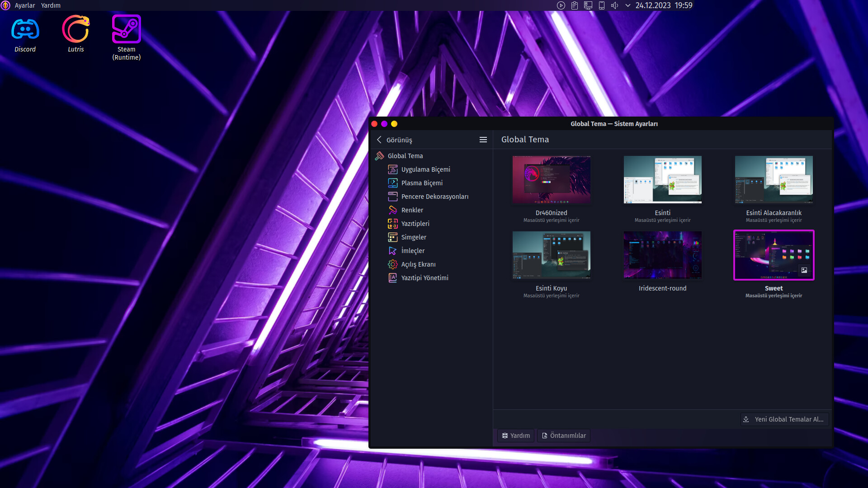The height and width of the screenshot is (488, 868).
Task: Click the clipboard tray icon
Action: point(574,5)
